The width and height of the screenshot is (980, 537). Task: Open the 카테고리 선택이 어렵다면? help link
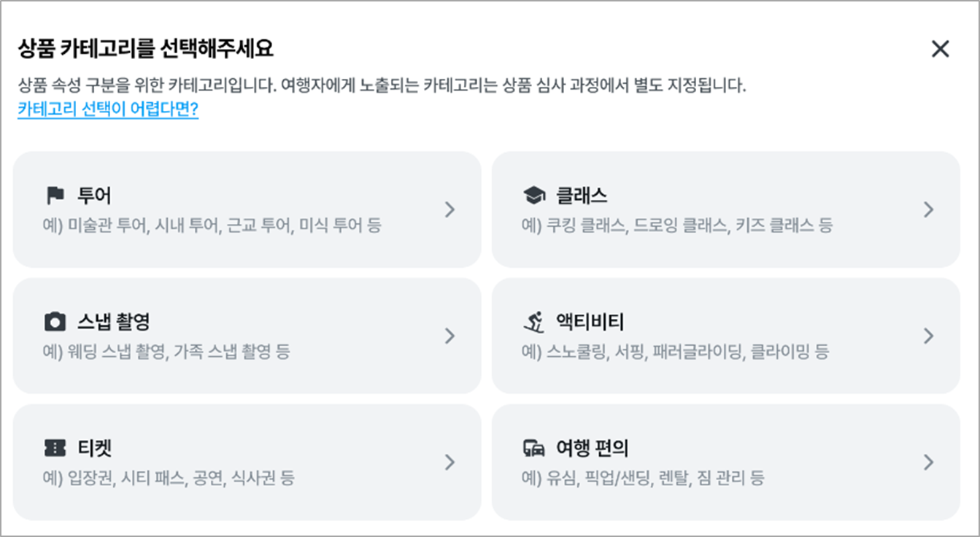pyautogui.click(x=108, y=110)
